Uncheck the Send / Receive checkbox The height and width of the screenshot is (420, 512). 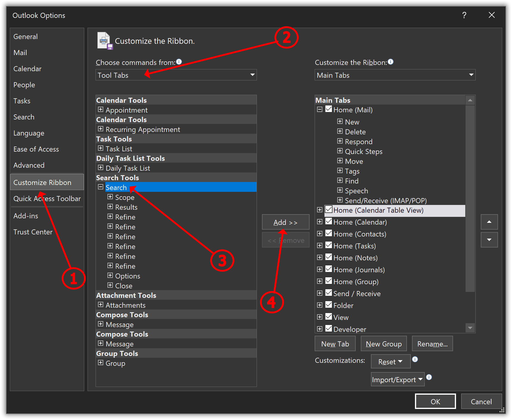tap(329, 293)
